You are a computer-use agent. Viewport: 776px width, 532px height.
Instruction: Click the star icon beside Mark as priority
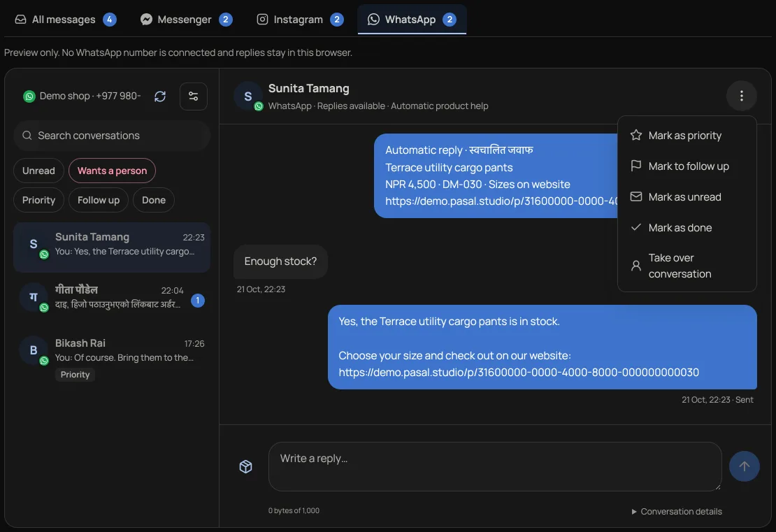tap(636, 135)
